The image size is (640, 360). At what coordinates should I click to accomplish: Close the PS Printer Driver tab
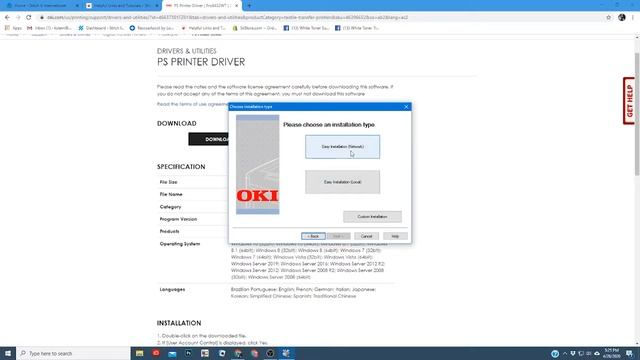236,6
